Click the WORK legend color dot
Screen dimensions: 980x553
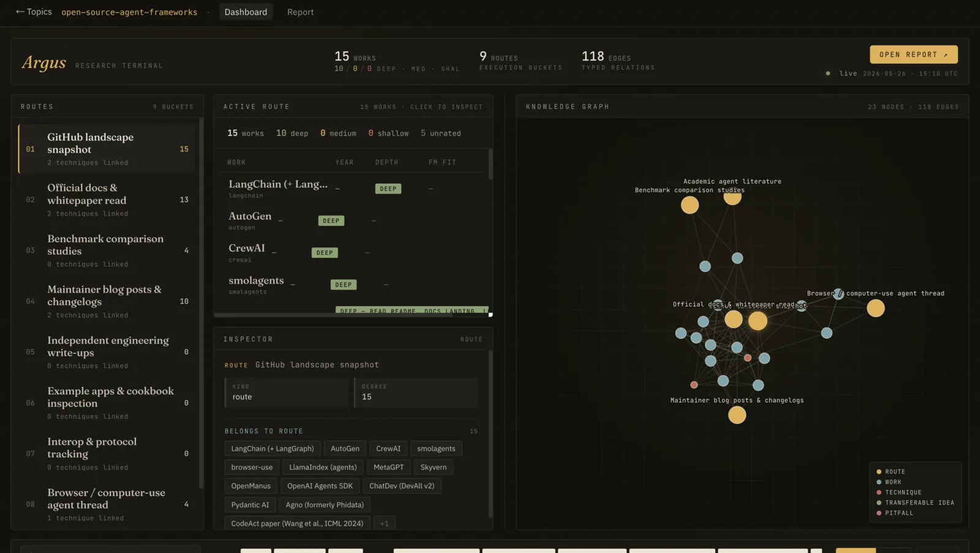pyautogui.click(x=879, y=482)
